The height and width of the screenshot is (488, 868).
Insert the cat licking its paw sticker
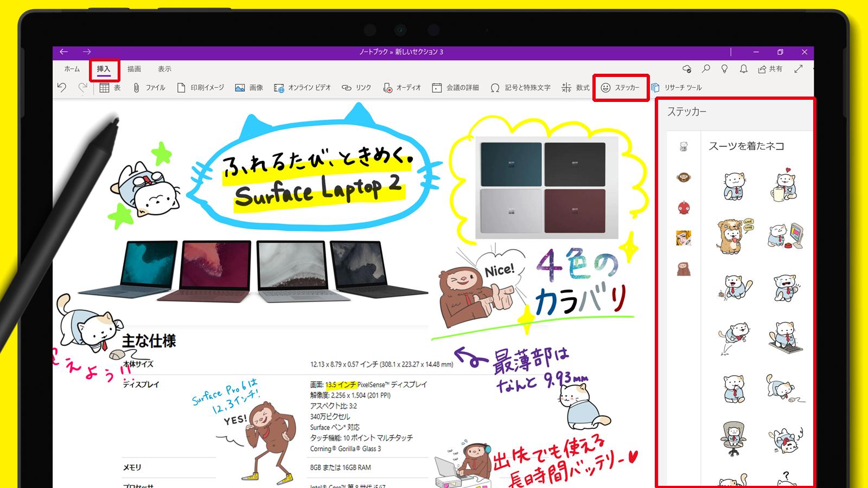pyautogui.click(x=735, y=388)
